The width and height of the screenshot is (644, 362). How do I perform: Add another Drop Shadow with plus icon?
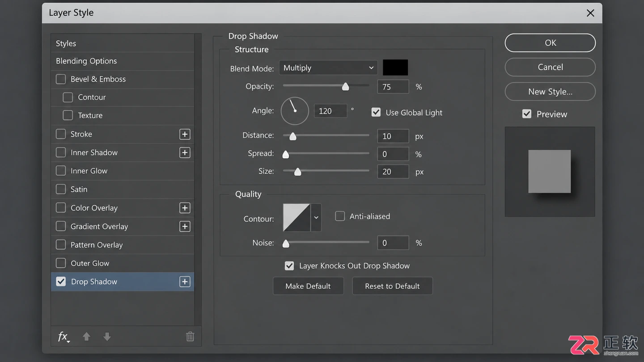(x=185, y=282)
